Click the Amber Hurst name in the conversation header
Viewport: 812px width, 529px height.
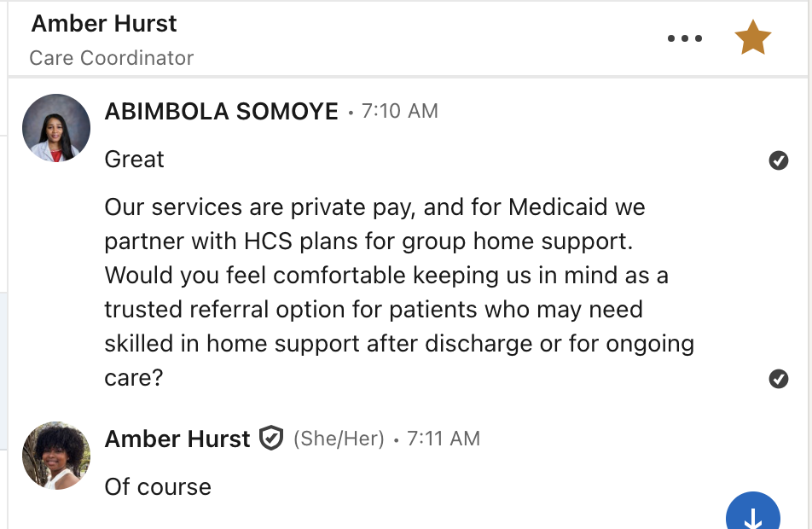(x=104, y=24)
